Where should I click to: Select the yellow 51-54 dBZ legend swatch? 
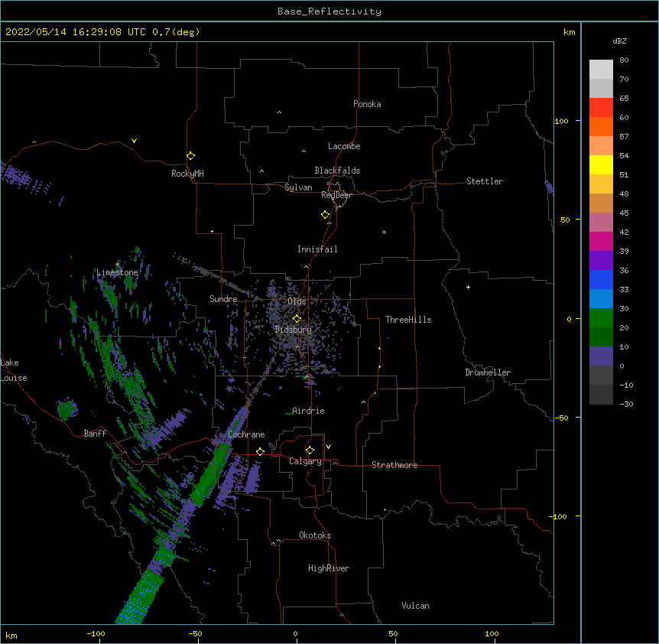[601, 164]
